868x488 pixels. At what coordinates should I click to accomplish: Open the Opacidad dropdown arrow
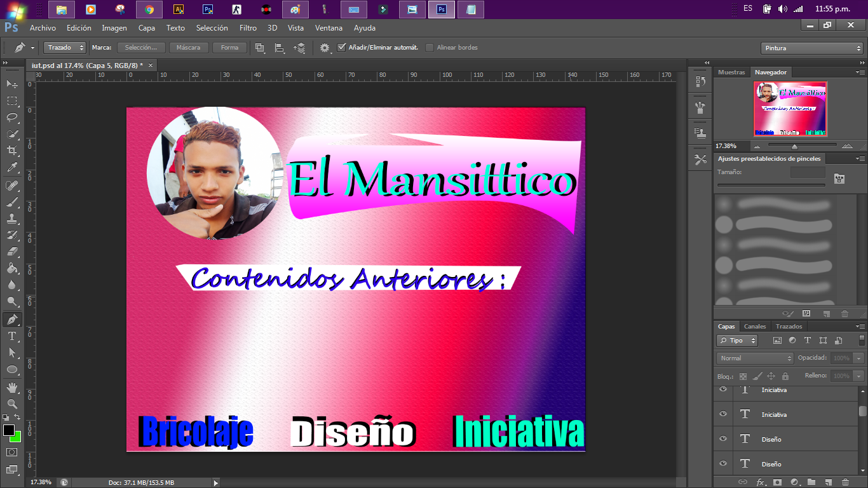tap(860, 358)
